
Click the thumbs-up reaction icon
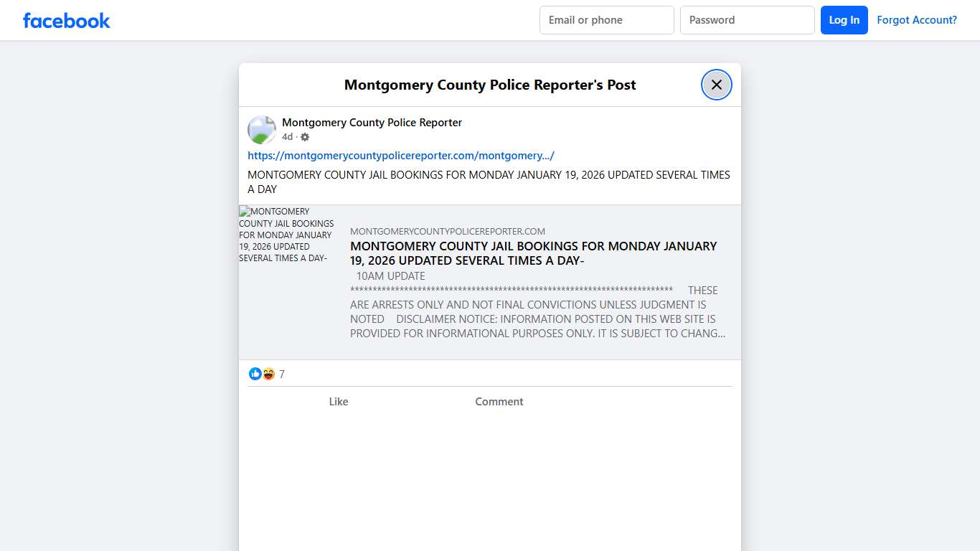[x=255, y=374]
